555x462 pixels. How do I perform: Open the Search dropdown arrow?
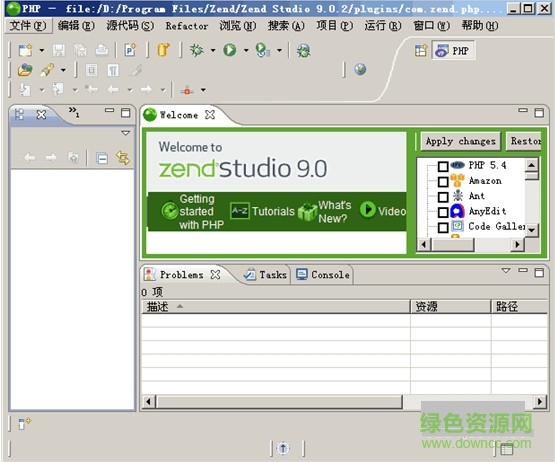[63, 70]
